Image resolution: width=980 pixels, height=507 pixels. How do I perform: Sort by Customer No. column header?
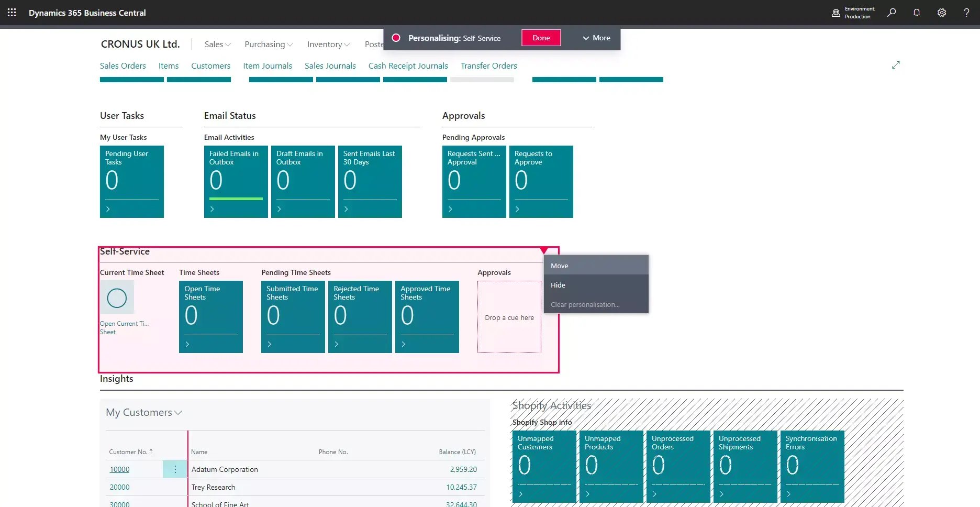(x=131, y=451)
